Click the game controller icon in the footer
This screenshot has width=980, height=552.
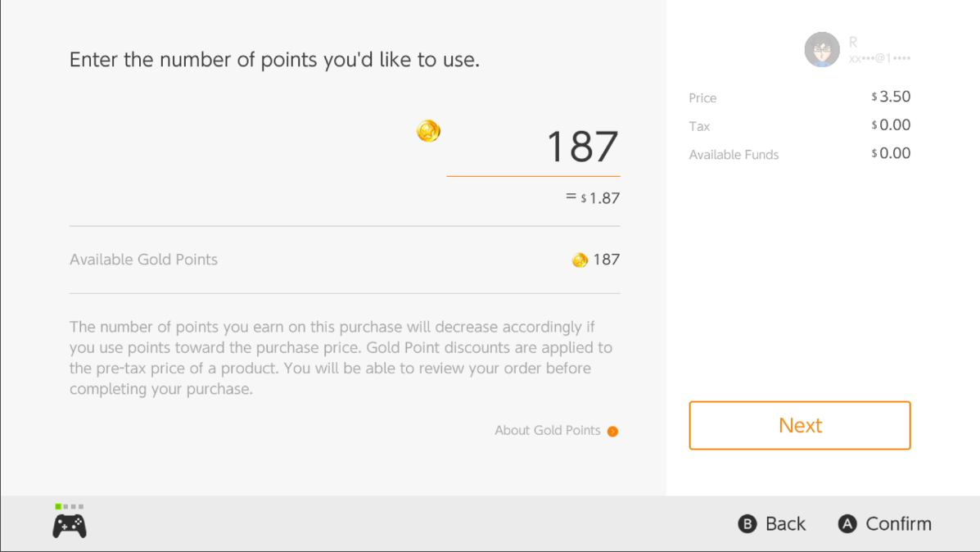[70, 526]
